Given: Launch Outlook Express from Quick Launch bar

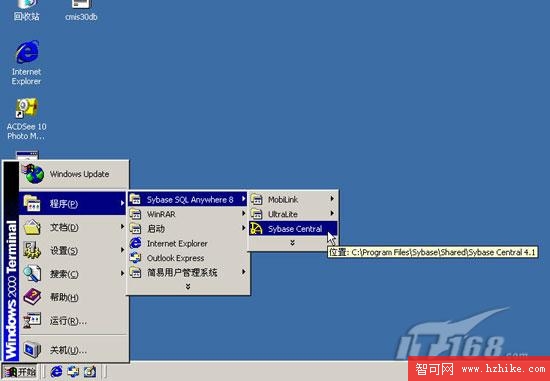Looking at the screenshot, I should 73,372.
